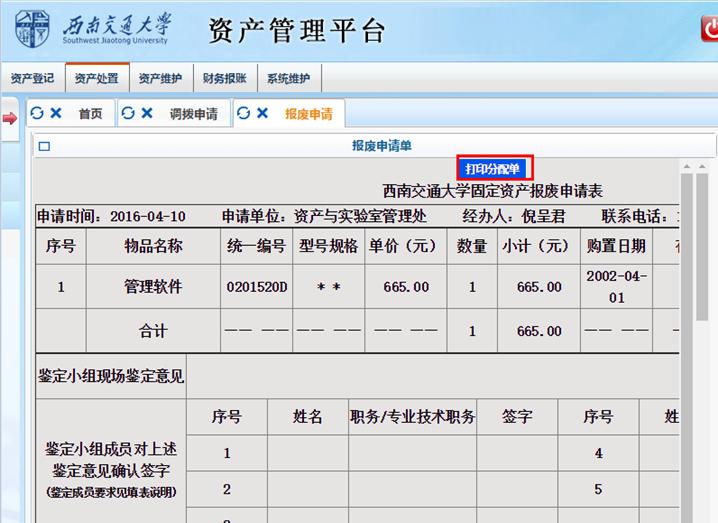Click the red power logout icon
This screenshot has height=523, width=718.
point(709,30)
